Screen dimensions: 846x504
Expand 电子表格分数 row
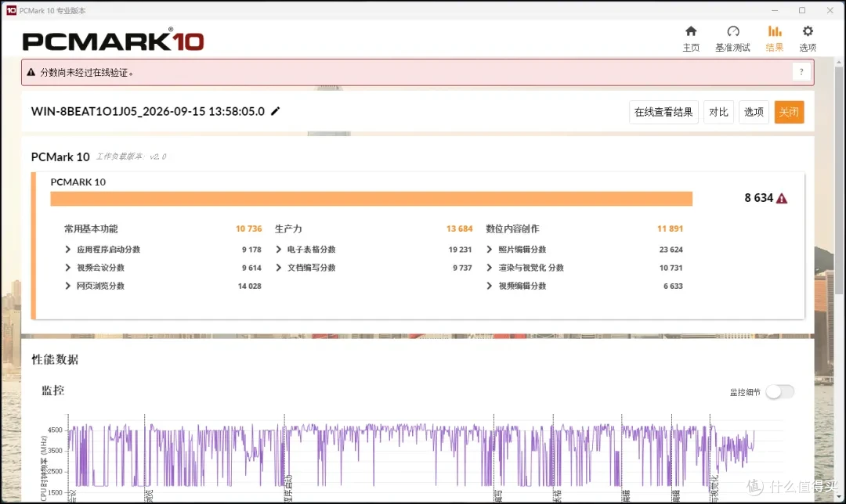[278, 249]
